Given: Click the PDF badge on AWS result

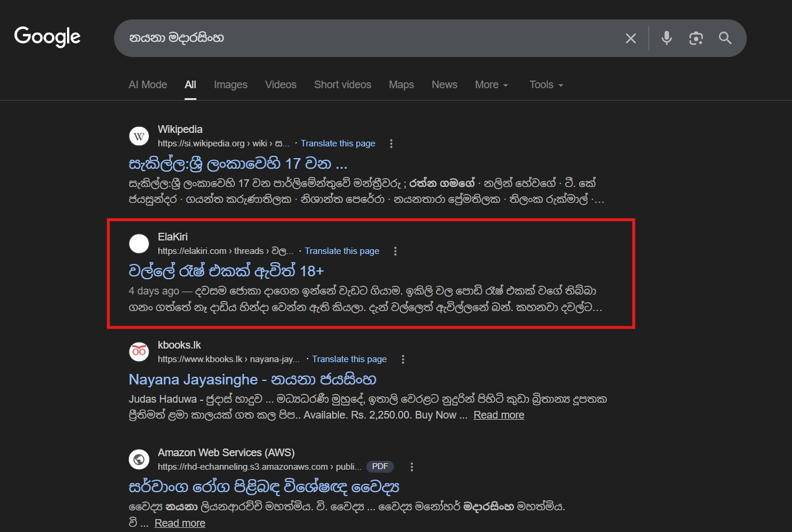Looking at the screenshot, I should point(380,467).
